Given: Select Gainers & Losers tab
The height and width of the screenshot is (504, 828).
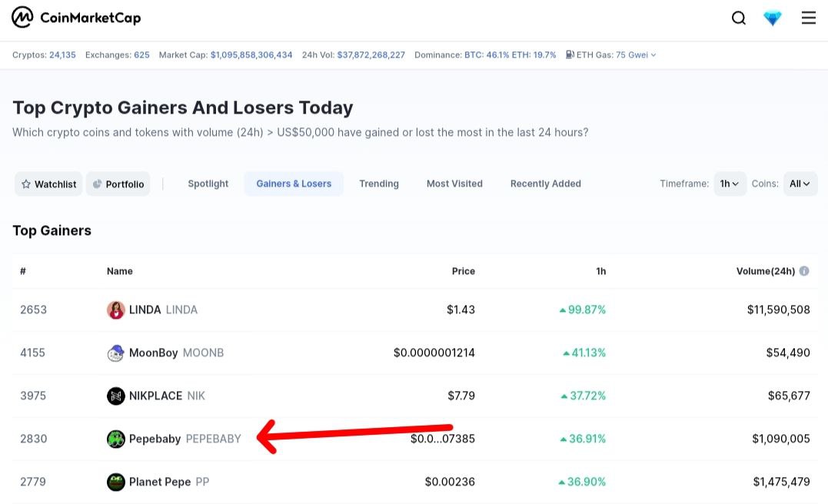Looking at the screenshot, I should point(294,184).
